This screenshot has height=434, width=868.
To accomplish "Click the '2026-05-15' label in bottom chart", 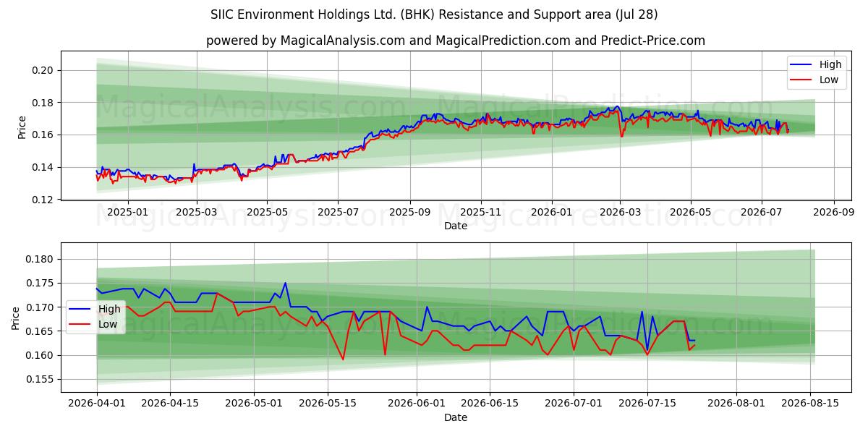I will pos(327,405).
